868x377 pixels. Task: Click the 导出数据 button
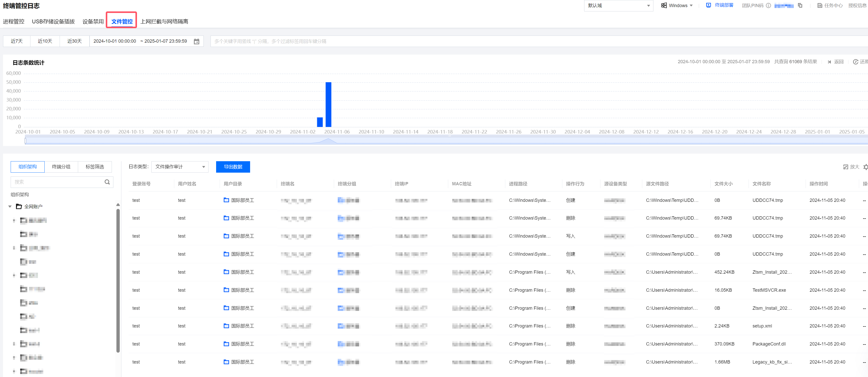tap(233, 167)
